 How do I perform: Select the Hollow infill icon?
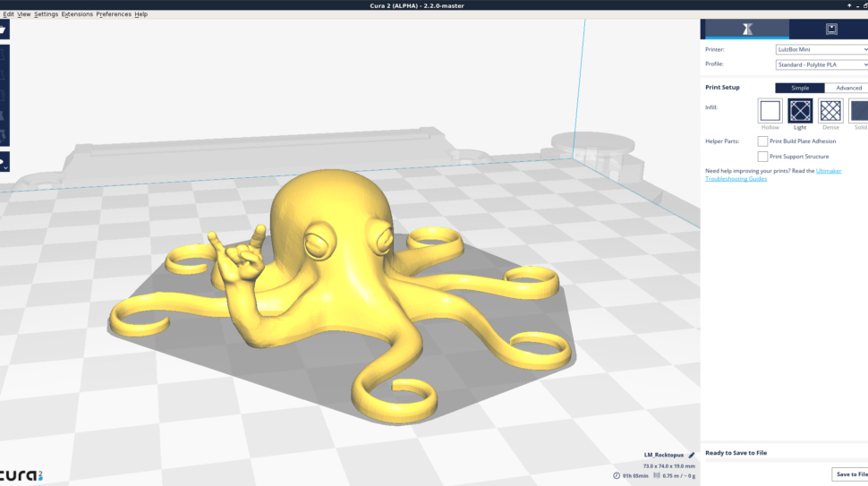click(770, 111)
